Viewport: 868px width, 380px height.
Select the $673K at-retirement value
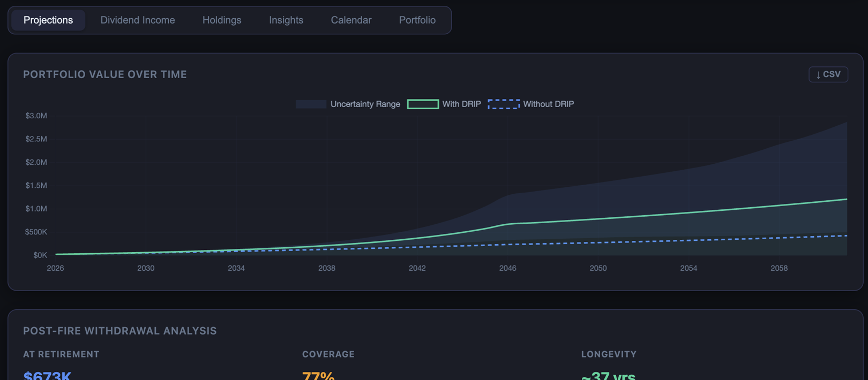pyautogui.click(x=47, y=376)
